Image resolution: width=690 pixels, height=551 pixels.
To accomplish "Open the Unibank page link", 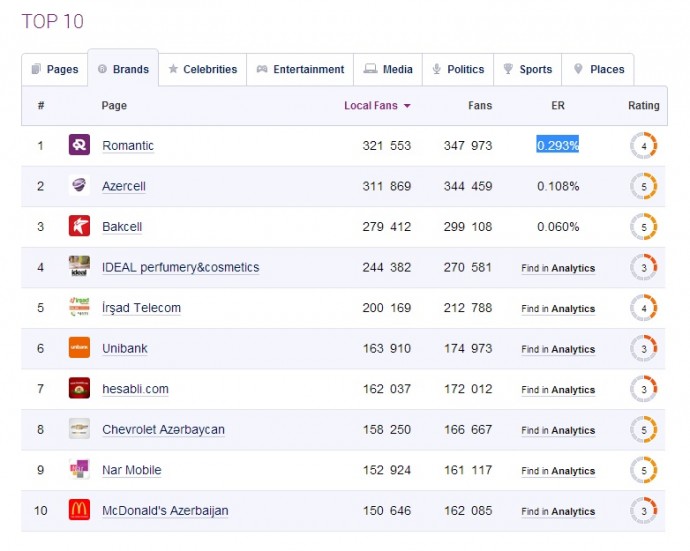I will pos(125,348).
